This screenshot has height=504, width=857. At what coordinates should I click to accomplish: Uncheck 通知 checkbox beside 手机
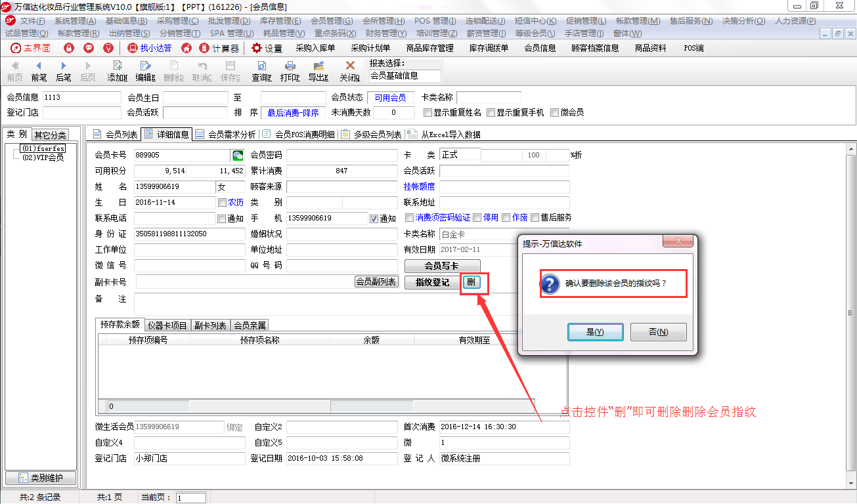point(374,219)
